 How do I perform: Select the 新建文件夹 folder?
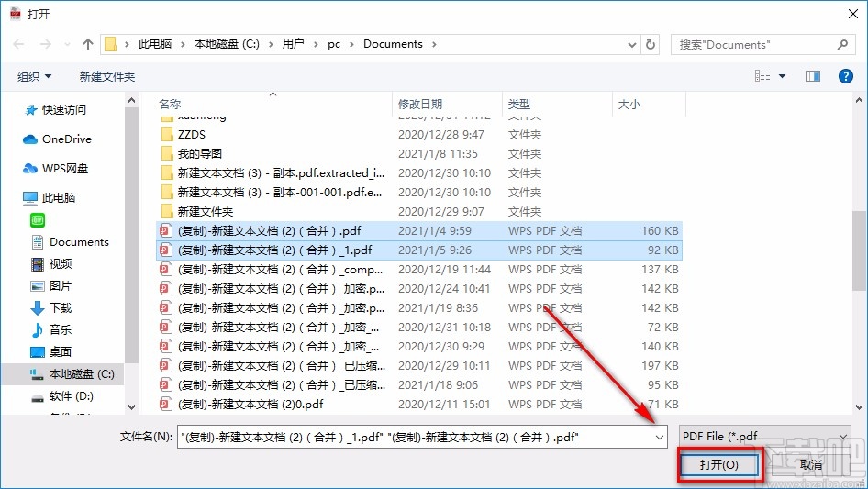tap(419, 212)
